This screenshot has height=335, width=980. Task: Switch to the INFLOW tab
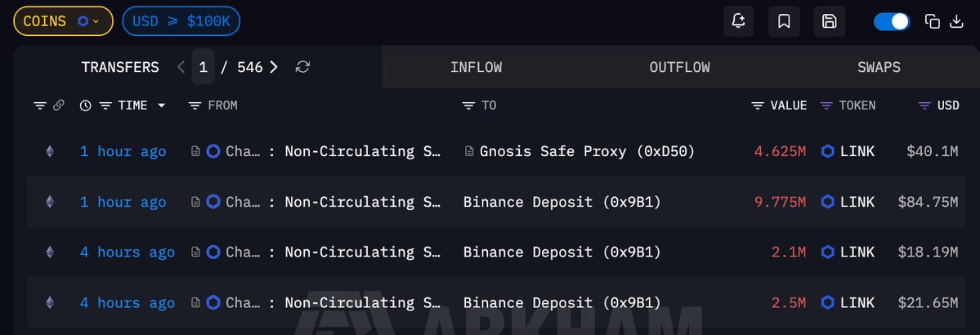pos(476,67)
